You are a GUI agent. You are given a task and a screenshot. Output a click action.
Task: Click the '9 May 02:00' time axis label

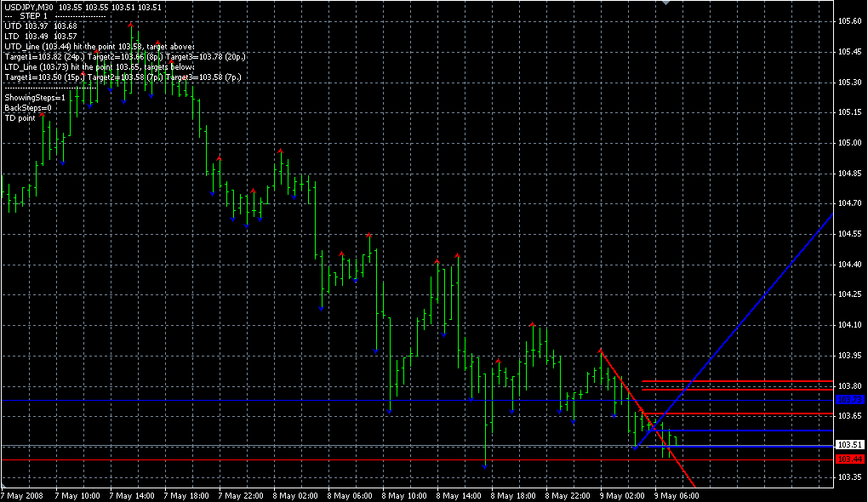point(622,495)
